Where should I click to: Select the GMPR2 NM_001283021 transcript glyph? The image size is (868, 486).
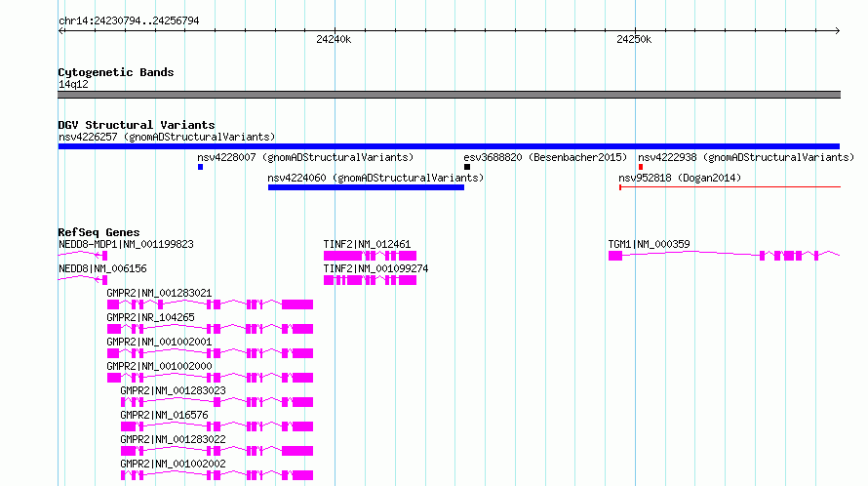(x=210, y=304)
